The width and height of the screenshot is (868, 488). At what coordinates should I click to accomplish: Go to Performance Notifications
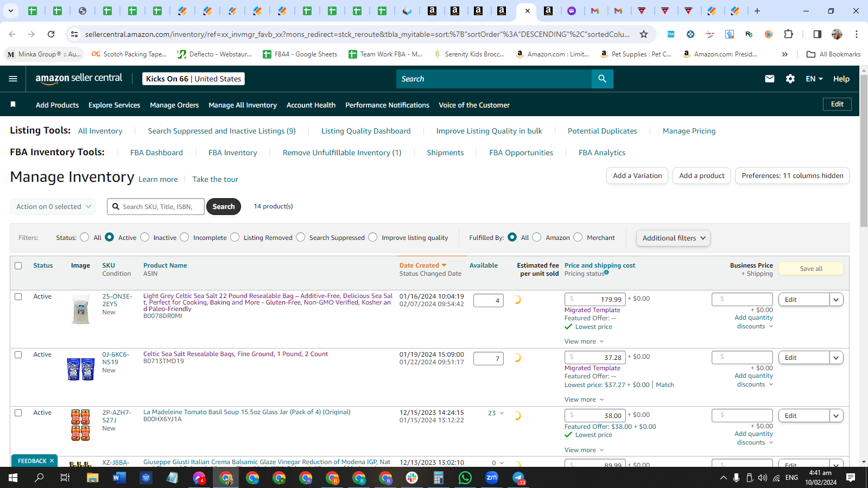(x=387, y=105)
